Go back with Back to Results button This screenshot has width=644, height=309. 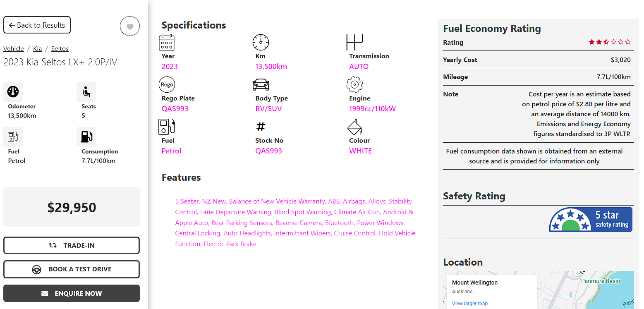click(x=37, y=25)
